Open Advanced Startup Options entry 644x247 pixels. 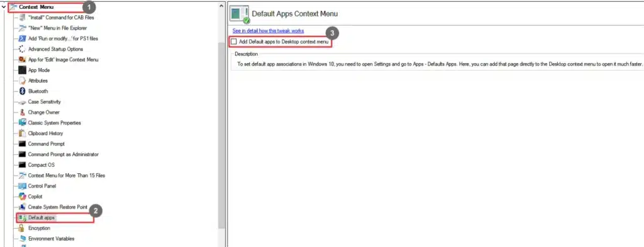(55, 49)
